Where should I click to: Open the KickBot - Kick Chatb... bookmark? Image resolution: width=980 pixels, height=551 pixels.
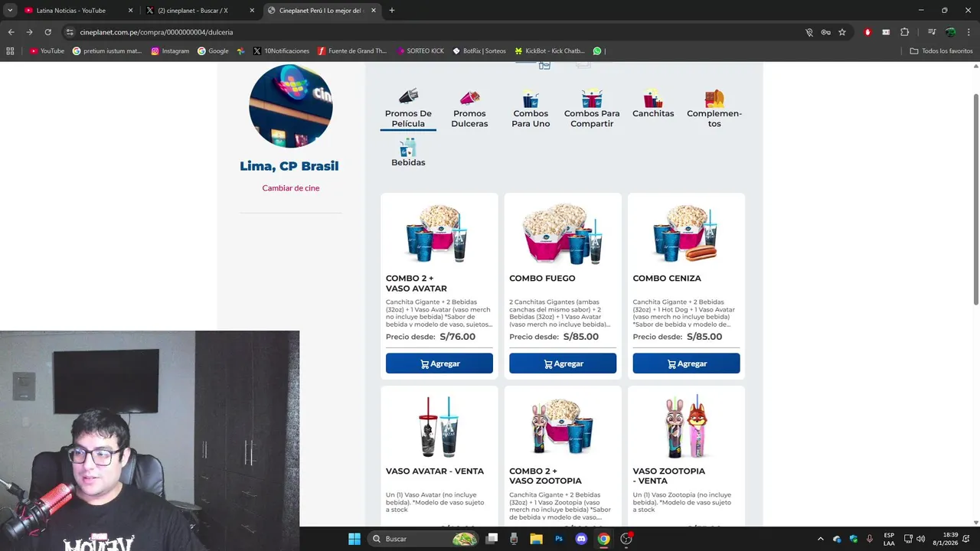point(550,51)
